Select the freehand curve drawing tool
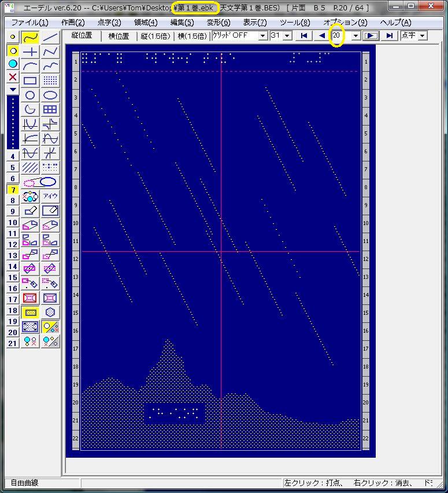This screenshot has width=448, height=493. 30,38
